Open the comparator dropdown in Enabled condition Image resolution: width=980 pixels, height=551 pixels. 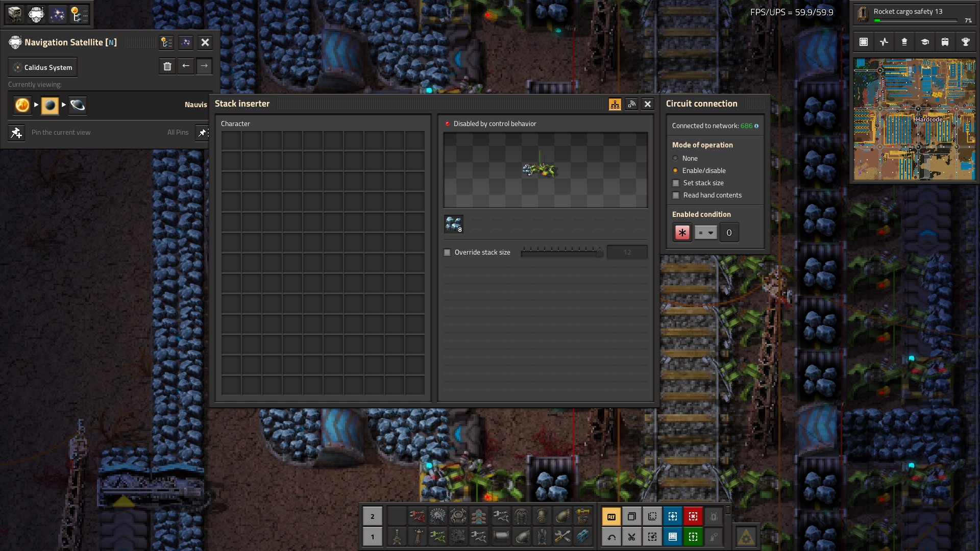pos(706,233)
